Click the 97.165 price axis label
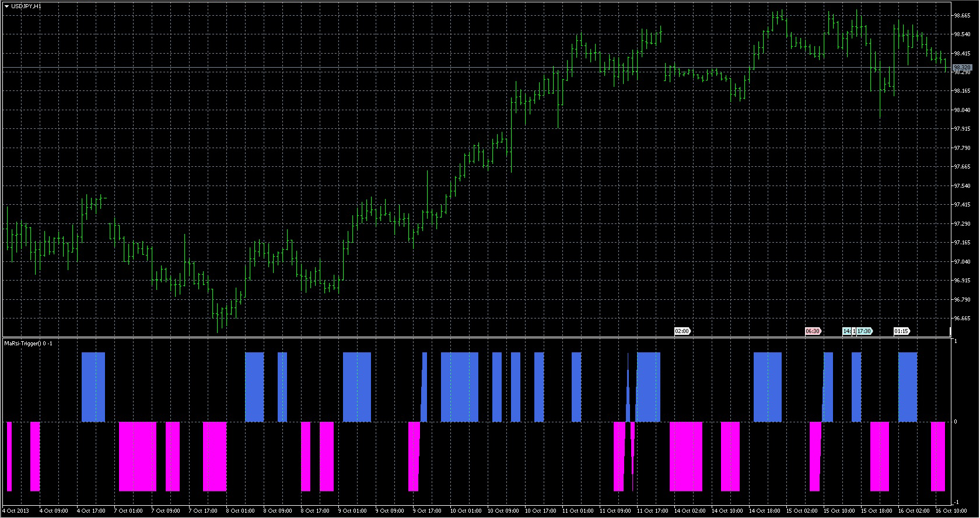 pos(962,243)
